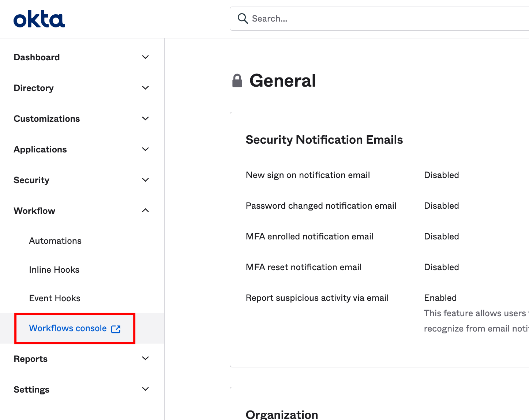
Task: Expand the Directory section chevron
Action: (x=145, y=88)
